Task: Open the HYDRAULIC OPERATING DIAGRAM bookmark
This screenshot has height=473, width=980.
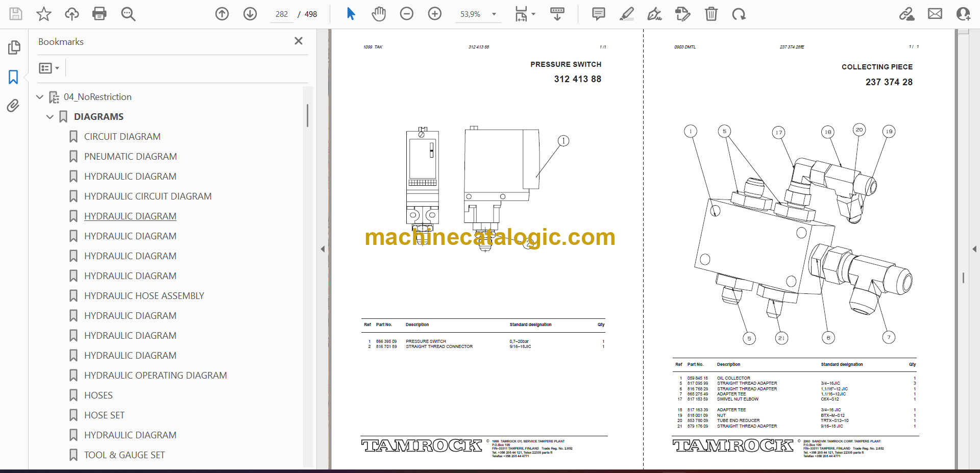Action: click(156, 376)
